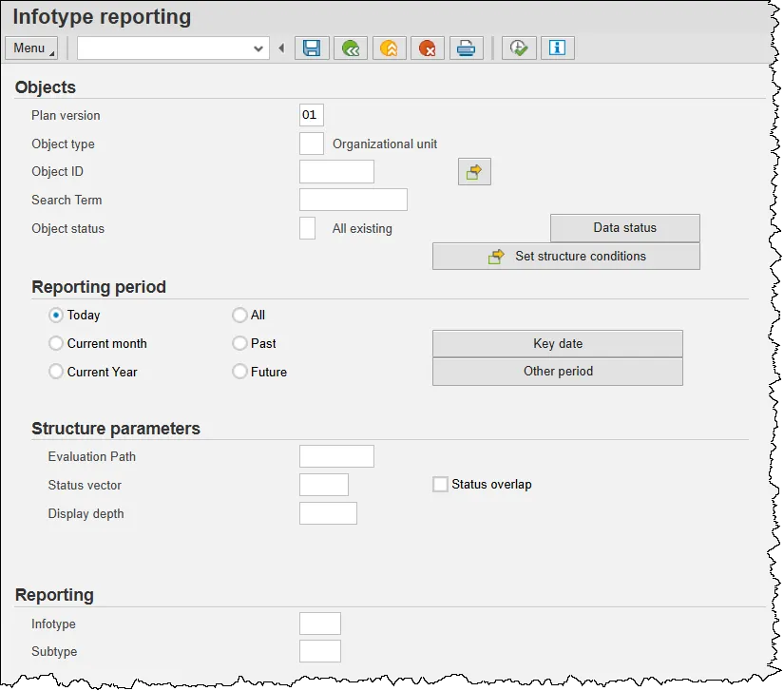Click the Key date button

pyautogui.click(x=558, y=344)
